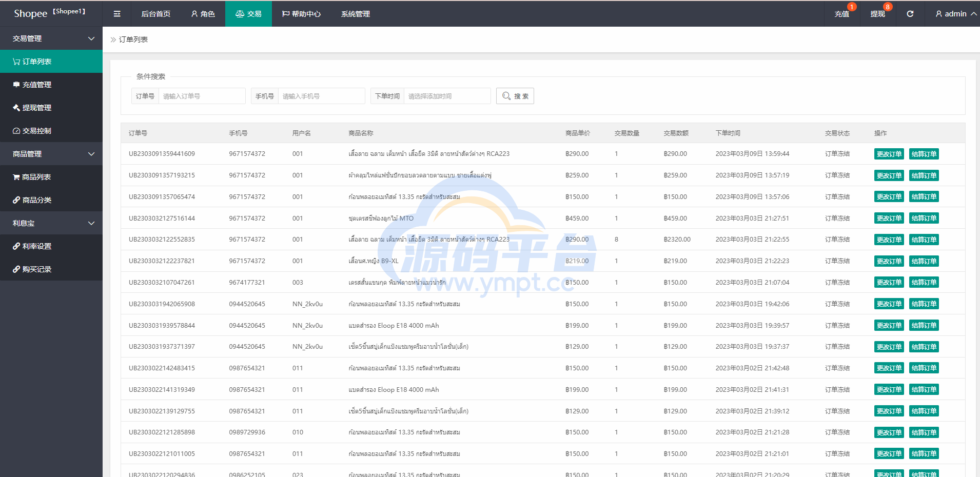This screenshot has width=980, height=477.
Task: Open 订单列表 in the sidebar
Action: tap(51, 62)
